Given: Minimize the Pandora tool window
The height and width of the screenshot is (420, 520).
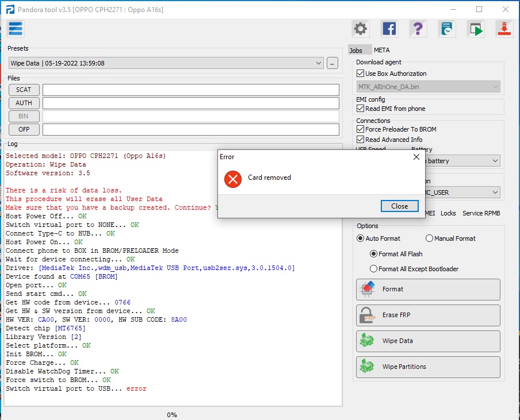Looking at the screenshot, I should (453, 9).
